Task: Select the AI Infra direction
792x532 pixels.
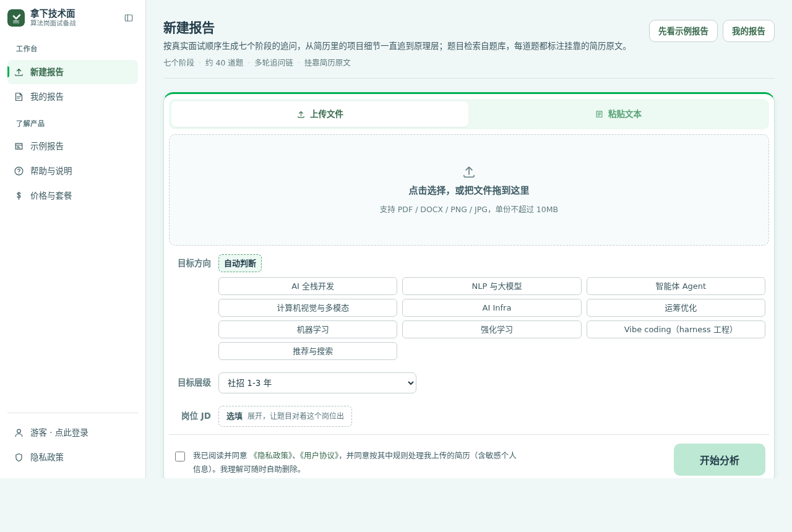Action: [492, 308]
